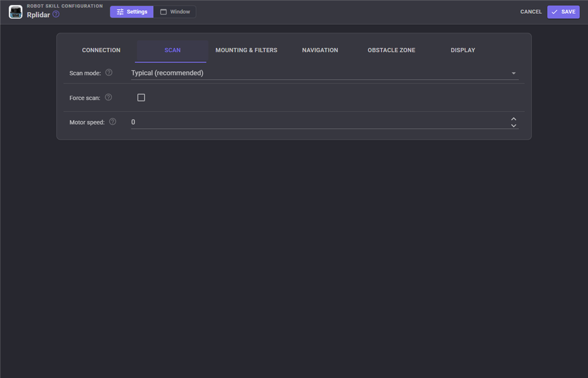Click the Settings view button
Image resolution: width=588 pixels, height=378 pixels.
pos(131,11)
